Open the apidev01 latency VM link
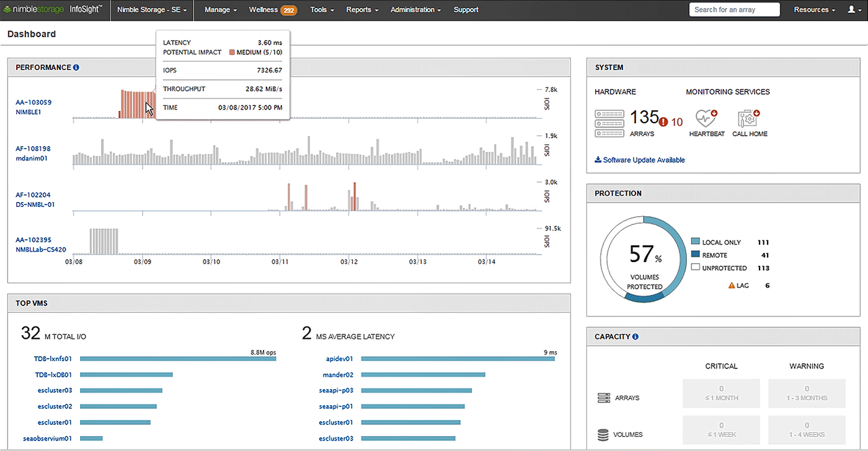868x451 pixels. click(x=340, y=359)
